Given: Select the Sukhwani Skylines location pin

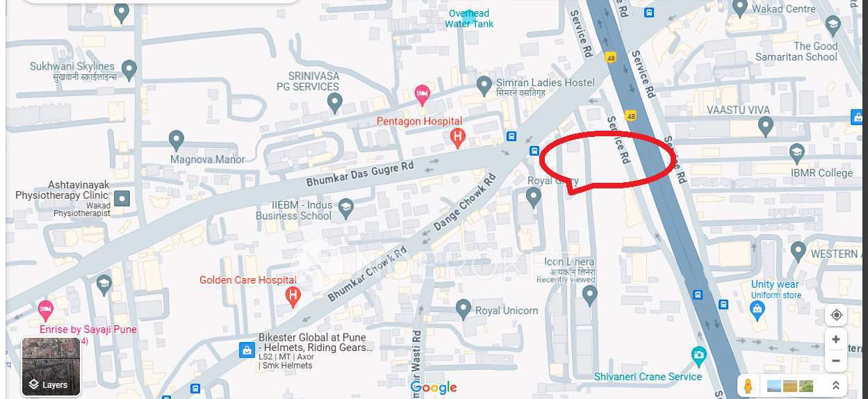Looking at the screenshot, I should 129,70.
